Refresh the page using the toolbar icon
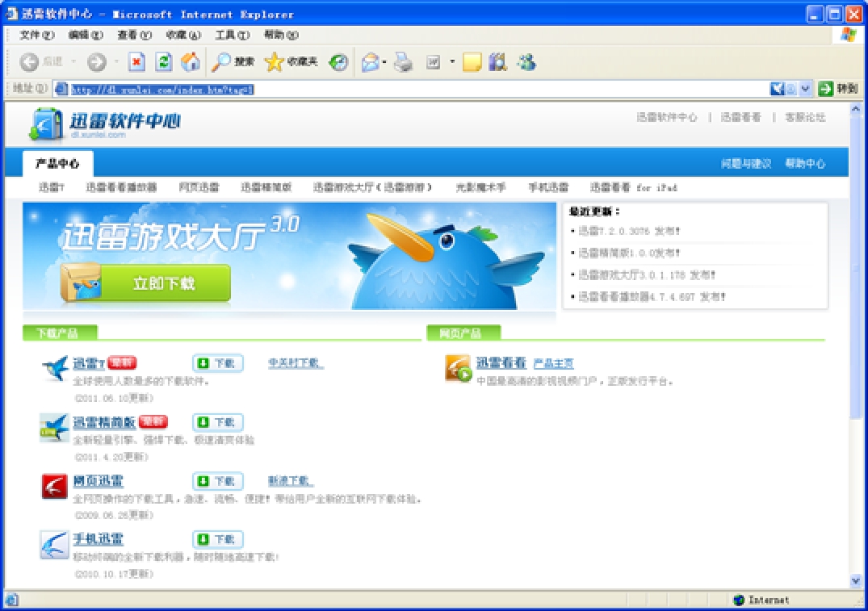The image size is (868, 611). [x=163, y=62]
